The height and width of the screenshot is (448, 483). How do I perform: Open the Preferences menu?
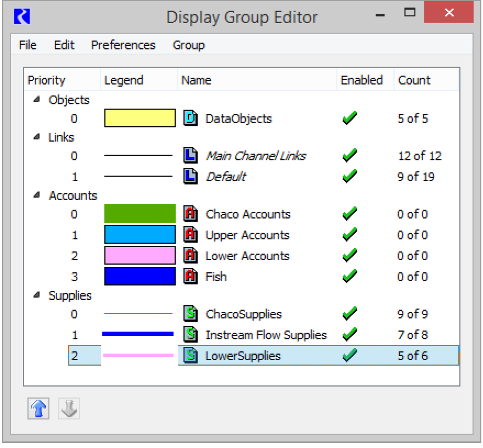pos(123,45)
